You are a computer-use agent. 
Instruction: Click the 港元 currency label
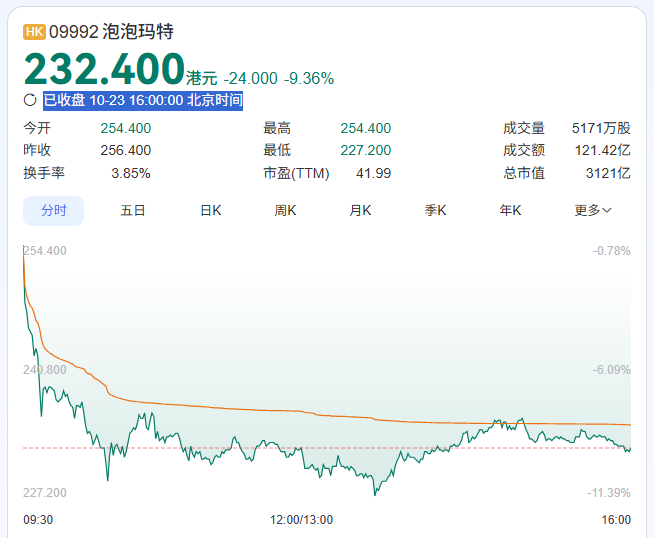[202, 78]
